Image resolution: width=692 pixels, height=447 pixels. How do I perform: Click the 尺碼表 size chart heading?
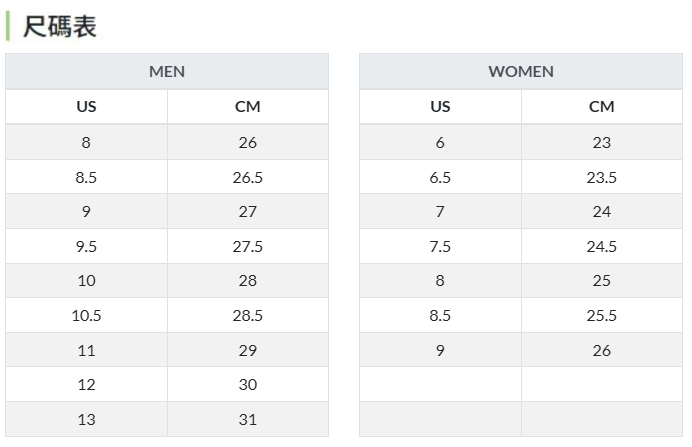60,27
